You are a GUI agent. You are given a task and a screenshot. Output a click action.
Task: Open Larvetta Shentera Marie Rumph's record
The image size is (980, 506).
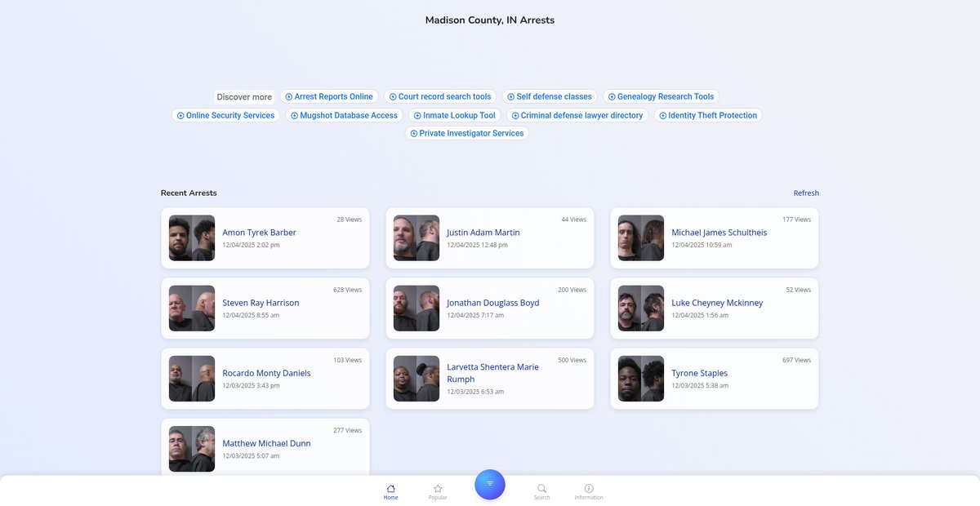coord(490,378)
